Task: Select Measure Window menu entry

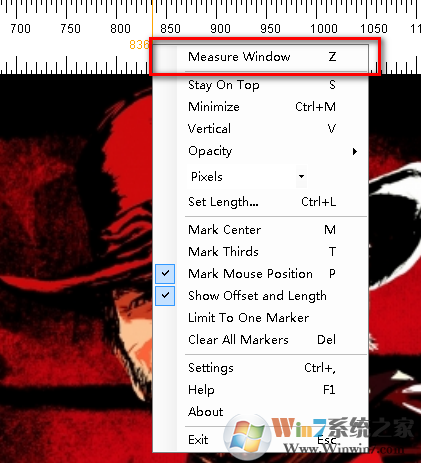Action: [261, 57]
